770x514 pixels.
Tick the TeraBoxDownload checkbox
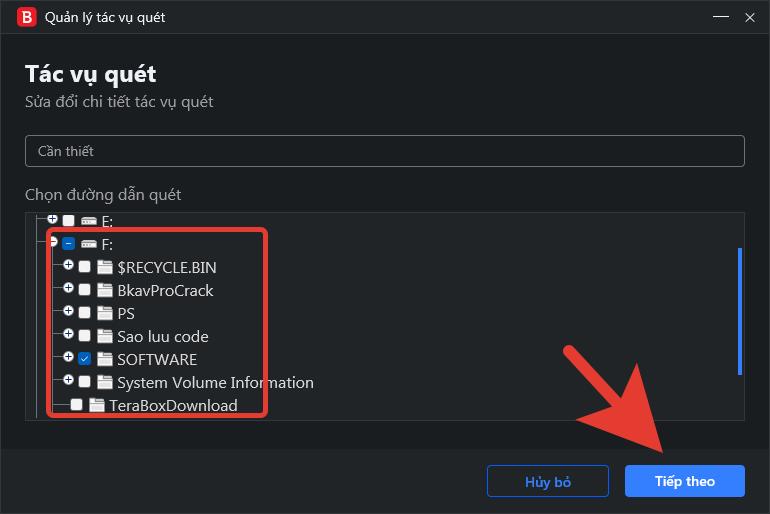point(77,405)
